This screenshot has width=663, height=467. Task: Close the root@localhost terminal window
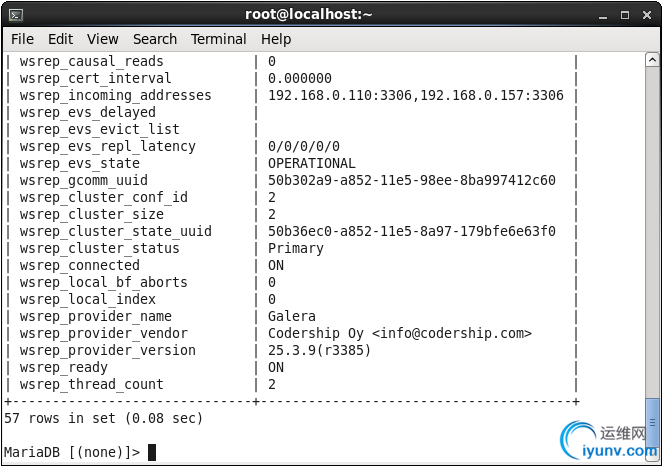[x=647, y=16]
